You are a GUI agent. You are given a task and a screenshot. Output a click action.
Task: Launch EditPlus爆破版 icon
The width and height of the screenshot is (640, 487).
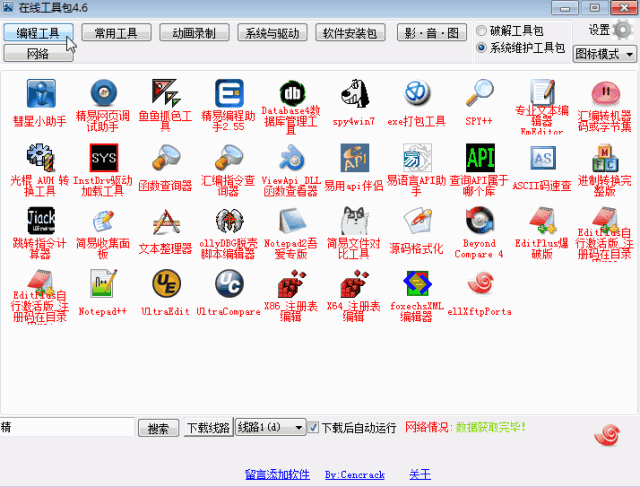pos(543,221)
